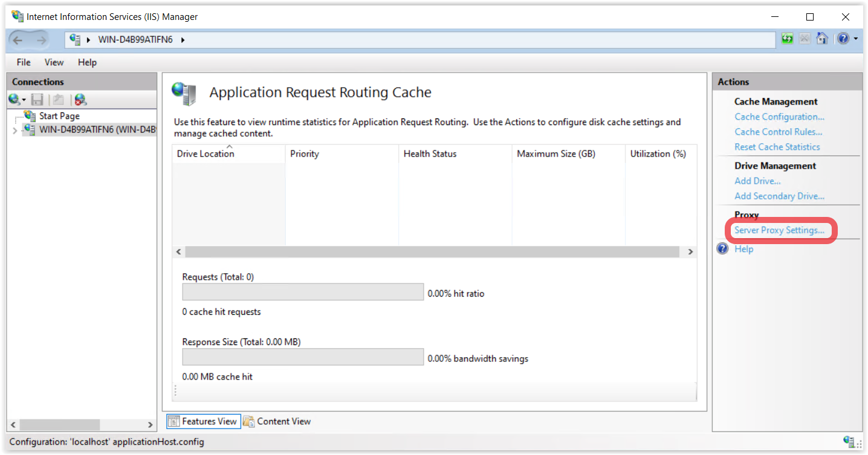Click the WIN-D4B99ATIFN6 breadcrumb in address bar
The image size is (868, 455).
tap(135, 40)
